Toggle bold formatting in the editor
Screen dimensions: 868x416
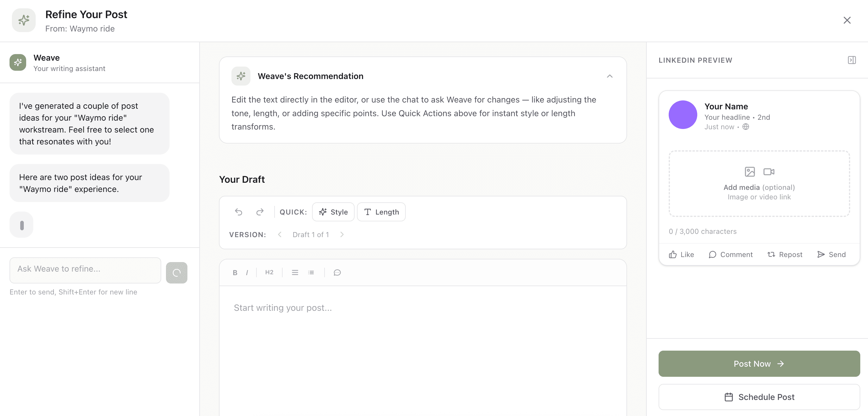pyautogui.click(x=235, y=272)
